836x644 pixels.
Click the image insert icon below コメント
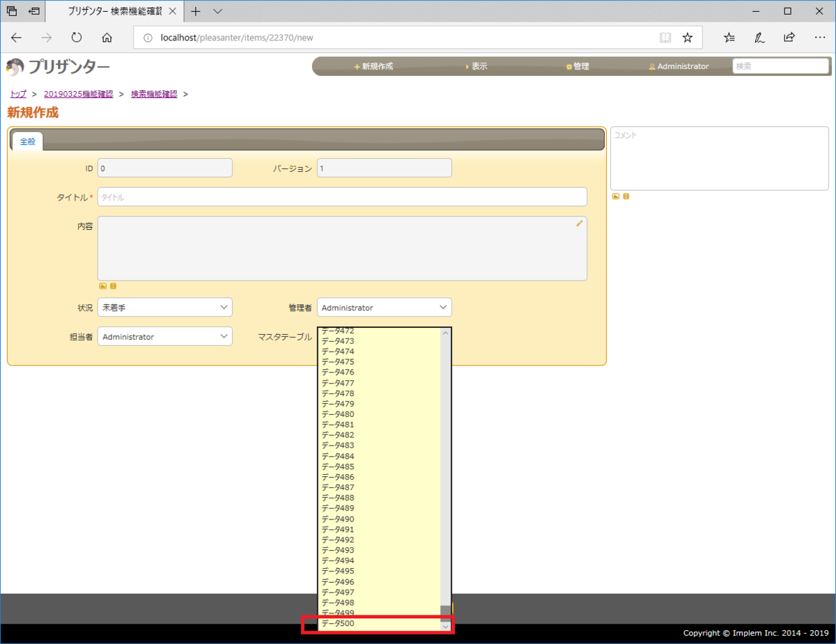[x=616, y=196]
